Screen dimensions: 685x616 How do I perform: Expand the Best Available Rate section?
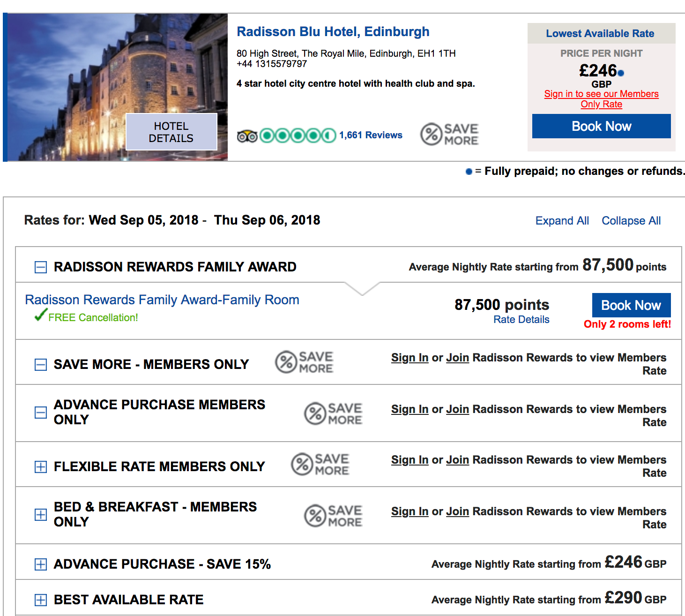[41, 600]
